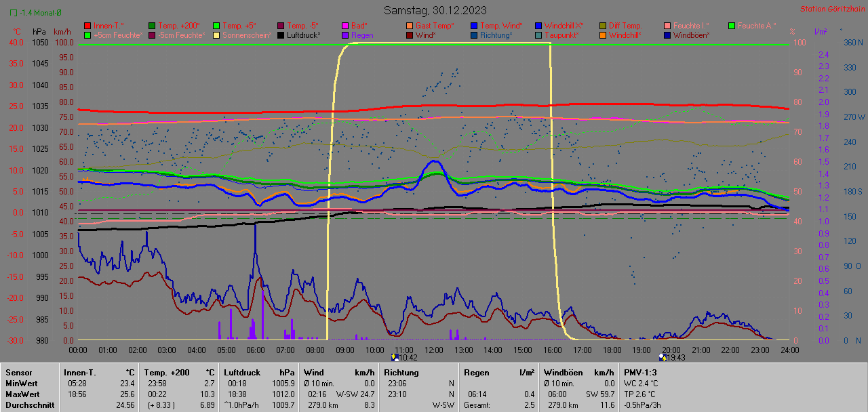Select the Taupunkt* legend label

[x=561, y=35]
